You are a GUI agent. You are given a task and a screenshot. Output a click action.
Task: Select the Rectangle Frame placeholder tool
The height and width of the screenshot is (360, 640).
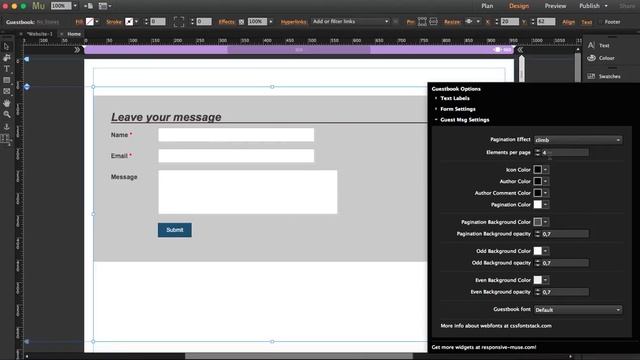click(7, 91)
